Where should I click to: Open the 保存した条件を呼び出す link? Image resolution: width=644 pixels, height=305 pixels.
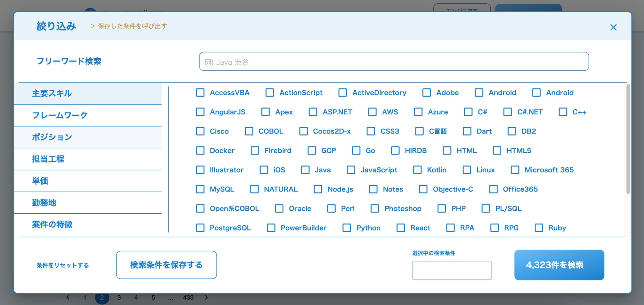pos(129,26)
